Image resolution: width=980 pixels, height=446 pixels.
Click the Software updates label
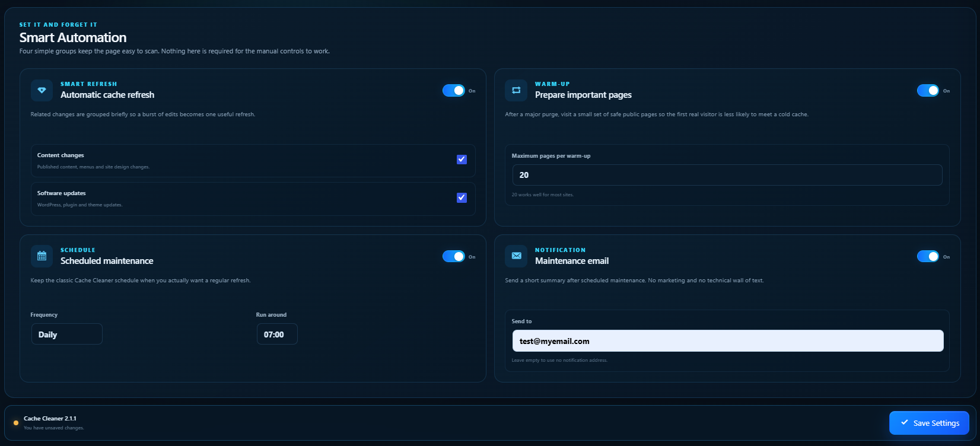[62, 193]
